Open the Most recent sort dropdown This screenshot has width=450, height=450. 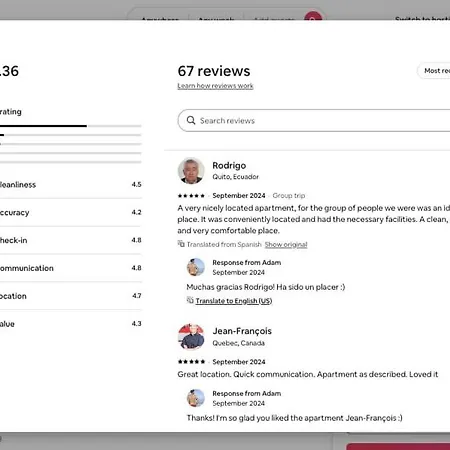[434, 71]
